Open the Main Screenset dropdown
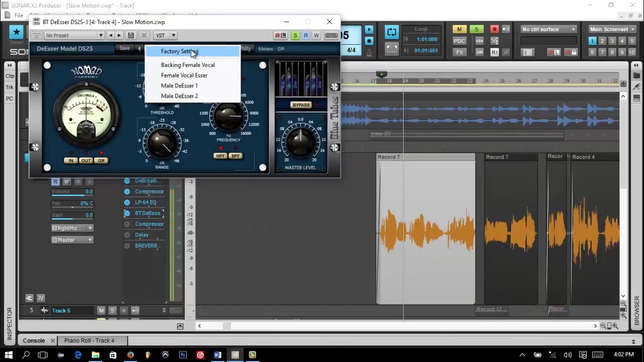Screen dimensions: 644x362 (612, 29)
